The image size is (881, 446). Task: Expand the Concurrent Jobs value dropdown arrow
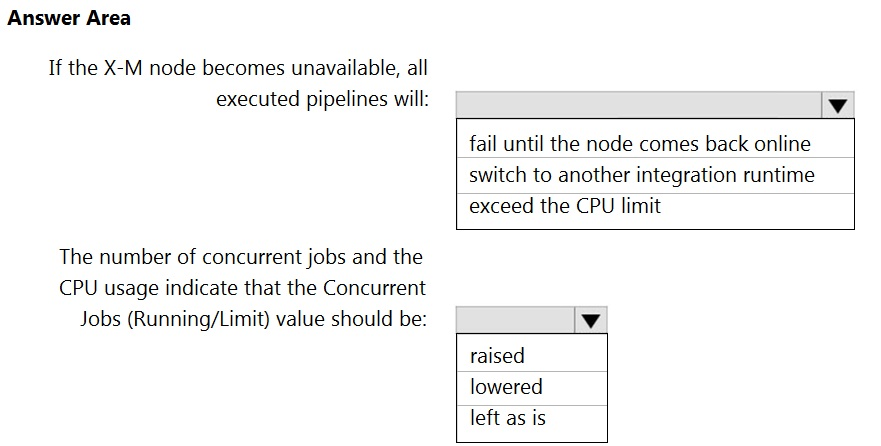pyautogui.click(x=591, y=321)
